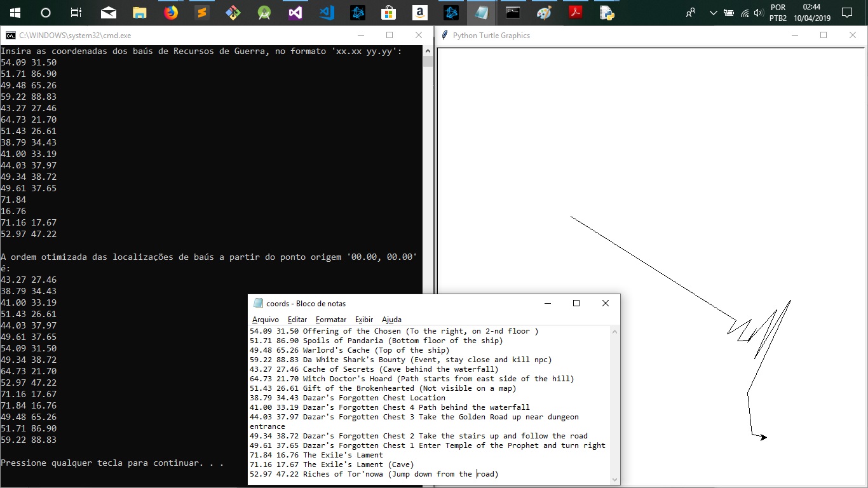Viewport: 868px width, 488px height.
Task: Click 'Spoils of Pandaria' line in Notepad
Action: click(x=376, y=341)
